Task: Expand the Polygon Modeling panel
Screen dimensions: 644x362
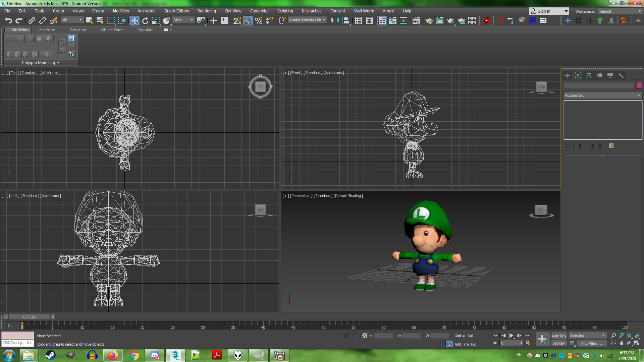Action: pyautogui.click(x=41, y=63)
